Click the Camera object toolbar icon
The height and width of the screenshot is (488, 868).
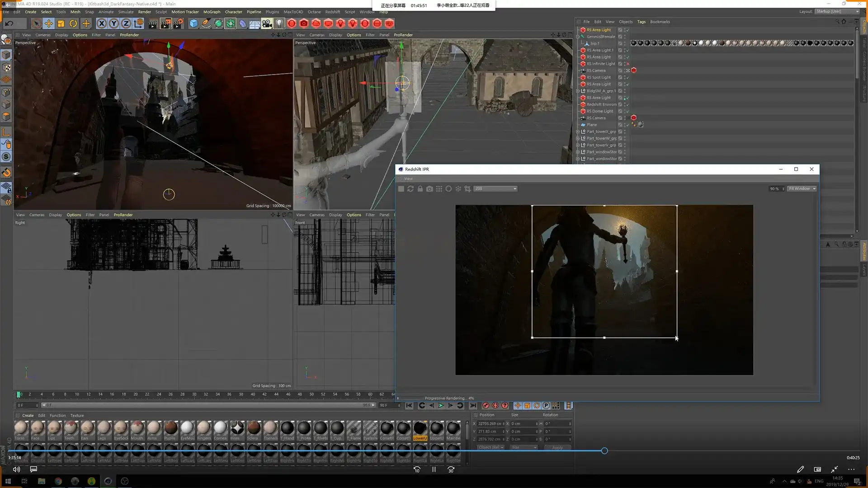tap(267, 23)
